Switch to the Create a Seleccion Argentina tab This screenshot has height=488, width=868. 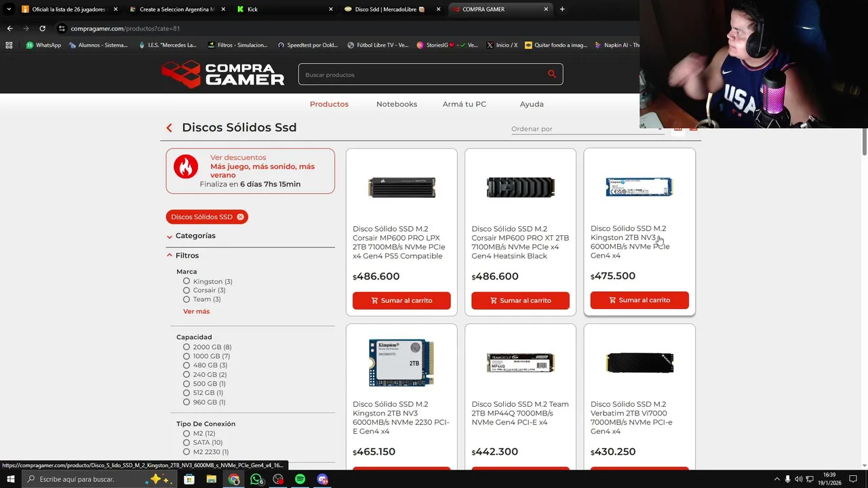click(177, 9)
